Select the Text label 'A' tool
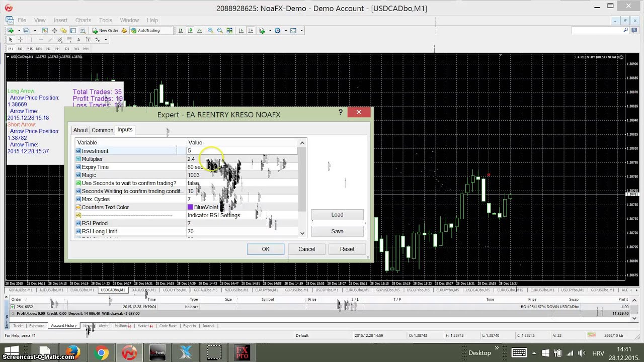 tap(78, 40)
